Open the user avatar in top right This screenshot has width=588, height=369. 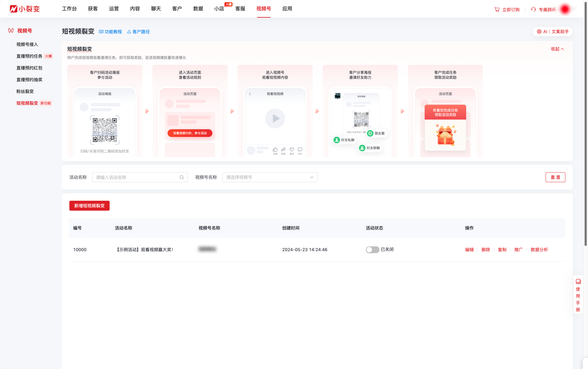click(x=565, y=9)
